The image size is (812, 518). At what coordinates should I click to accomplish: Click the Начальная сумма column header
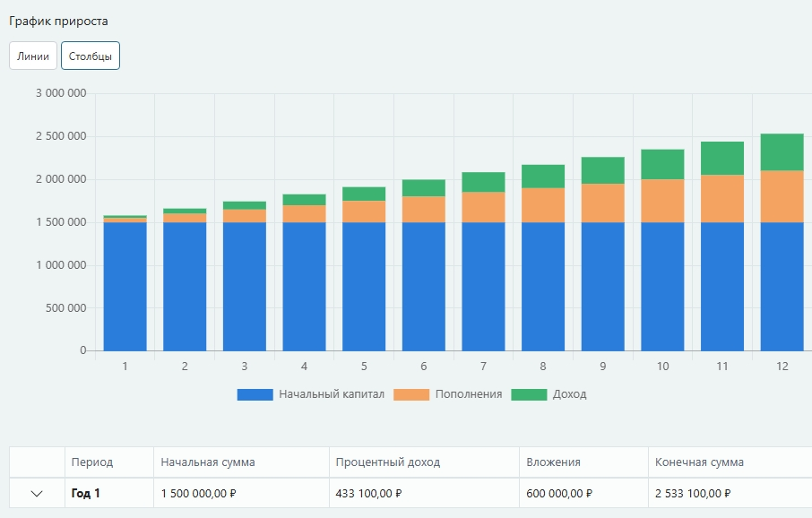pyautogui.click(x=208, y=462)
